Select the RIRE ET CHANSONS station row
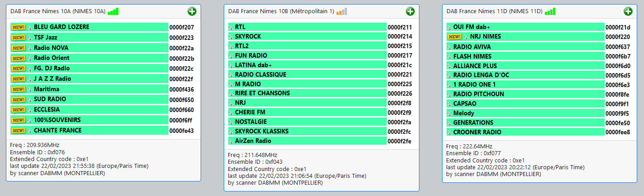The width and height of the screenshot is (644, 196). (308, 93)
